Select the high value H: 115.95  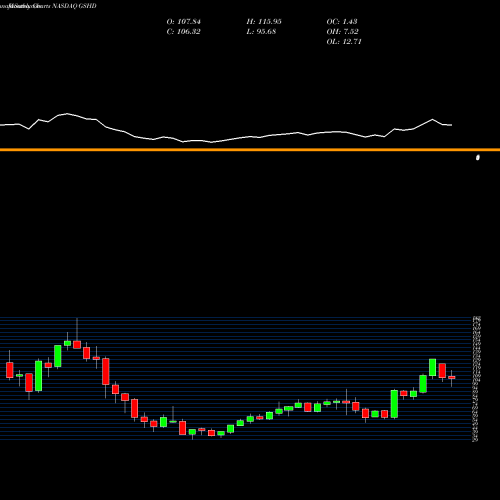tap(264, 22)
